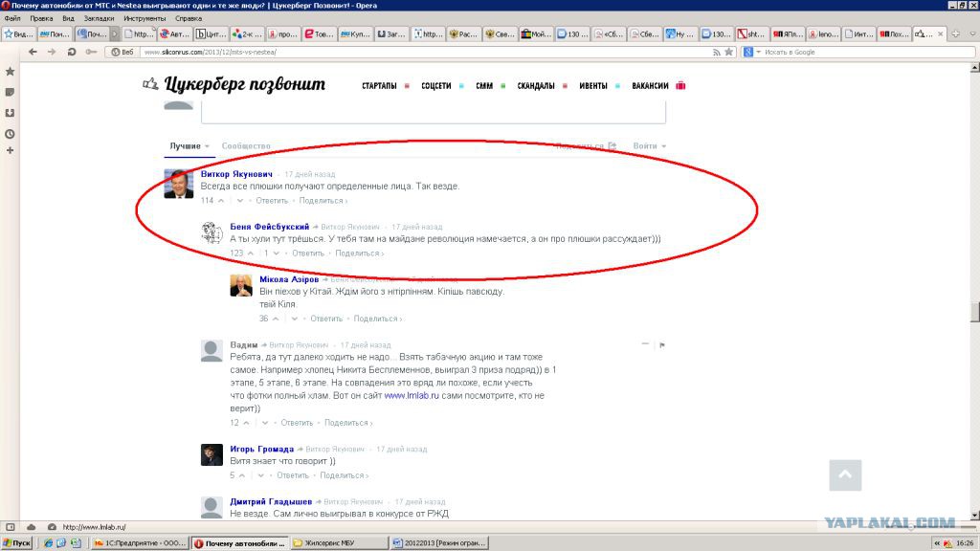Open history clock icon in sidebar
The image size is (980, 551).
point(10,134)
